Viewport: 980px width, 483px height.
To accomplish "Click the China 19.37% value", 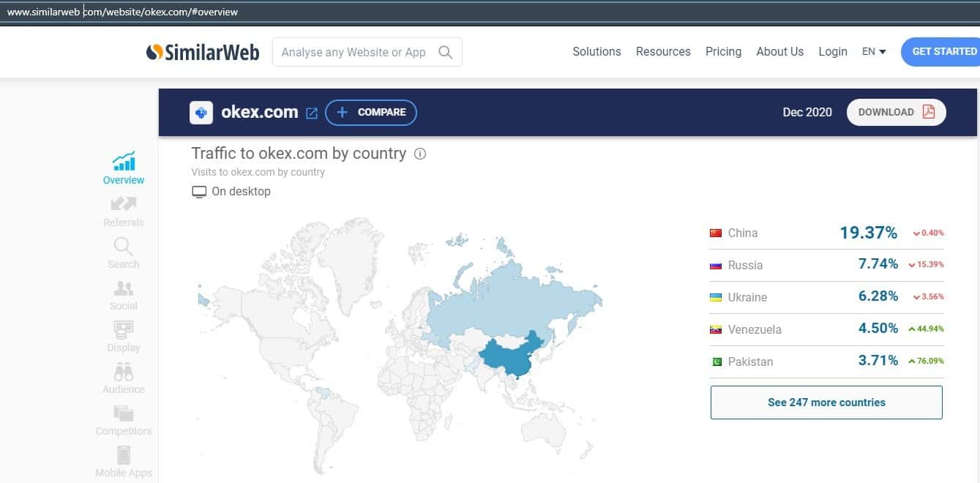I will point(869,233).
